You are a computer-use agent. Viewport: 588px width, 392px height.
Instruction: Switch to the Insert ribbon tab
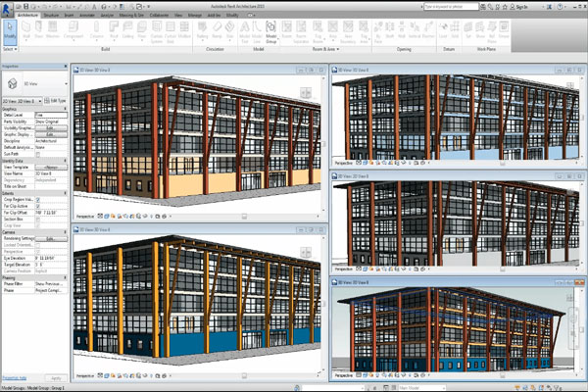69,16
